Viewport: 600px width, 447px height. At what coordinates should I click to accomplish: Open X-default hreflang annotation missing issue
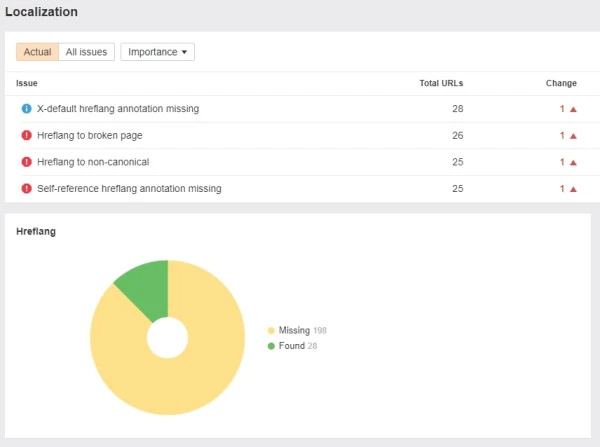click(x=117, y=109)
